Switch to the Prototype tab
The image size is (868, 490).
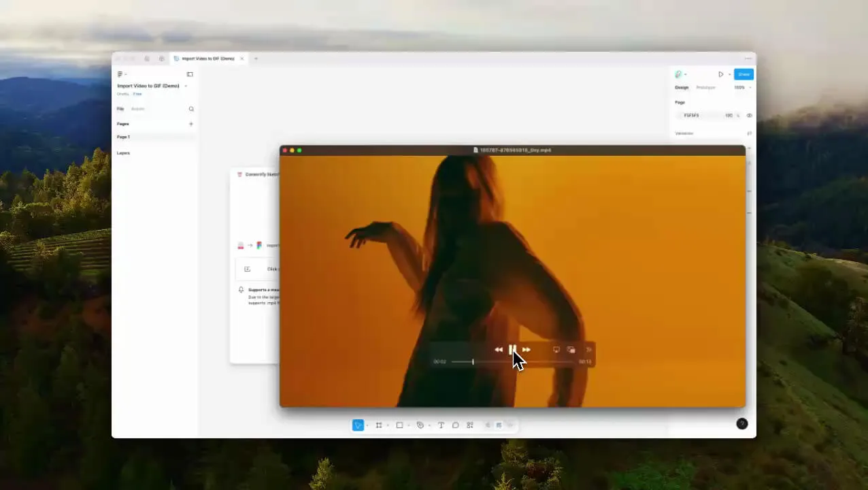pyautogui.click(x=705, y=87)
